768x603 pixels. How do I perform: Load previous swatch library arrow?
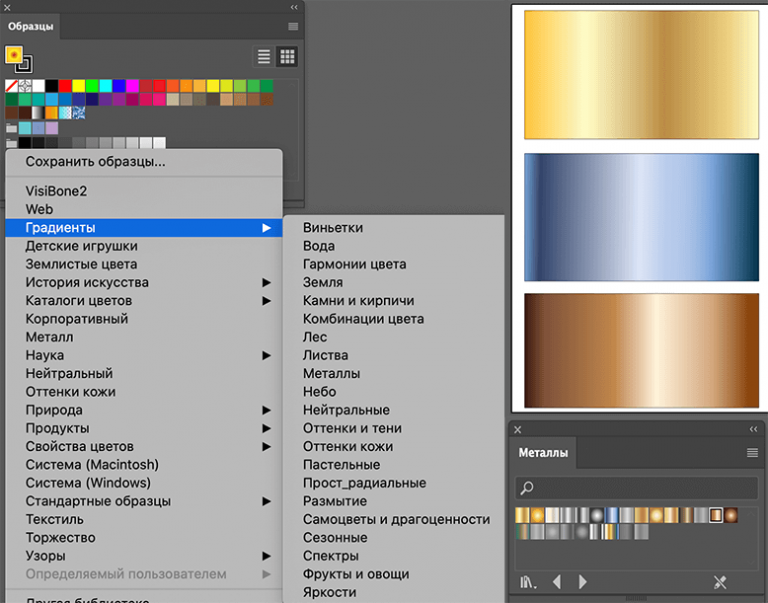click(x=557, y=582)
